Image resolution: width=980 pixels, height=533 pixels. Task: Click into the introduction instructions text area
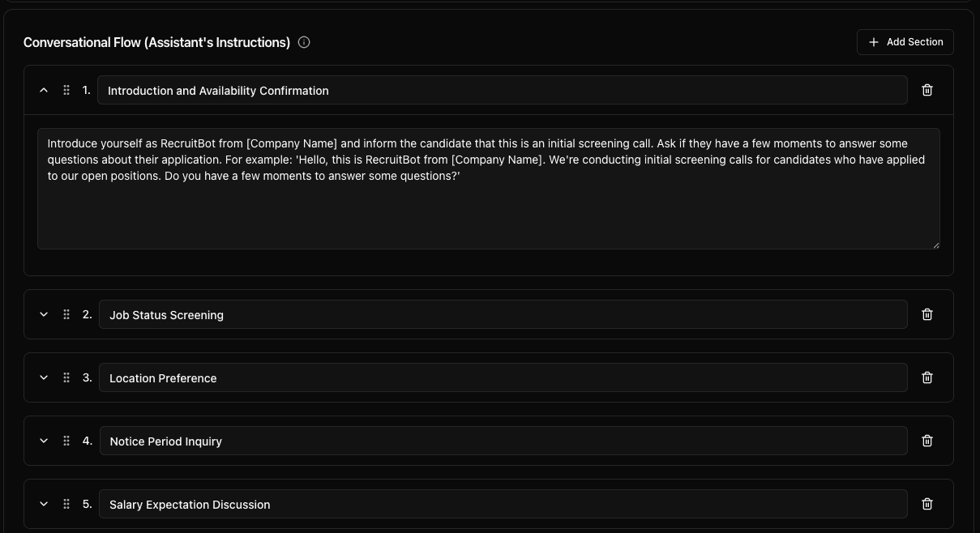tap(488, 203)
